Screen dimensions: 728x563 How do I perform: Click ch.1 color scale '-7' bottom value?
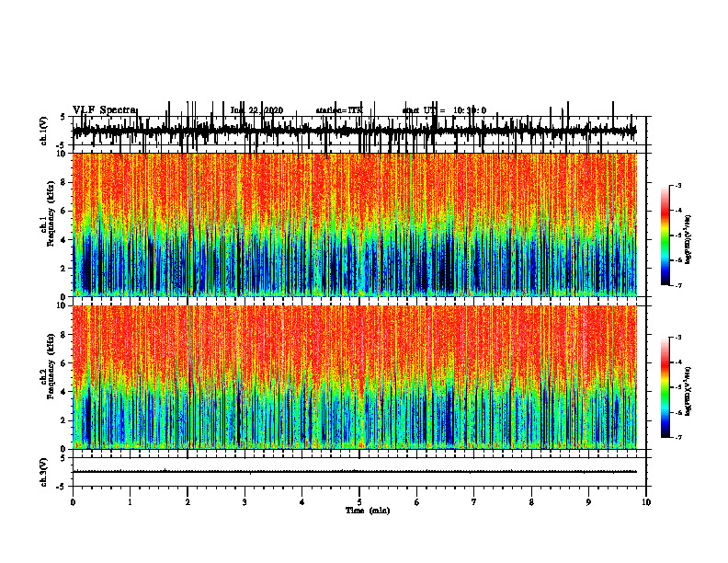click(x=678, y=285)
